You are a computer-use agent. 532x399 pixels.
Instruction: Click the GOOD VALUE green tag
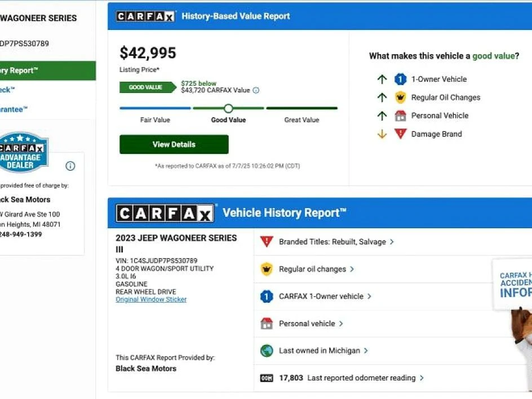pos(148,87)
